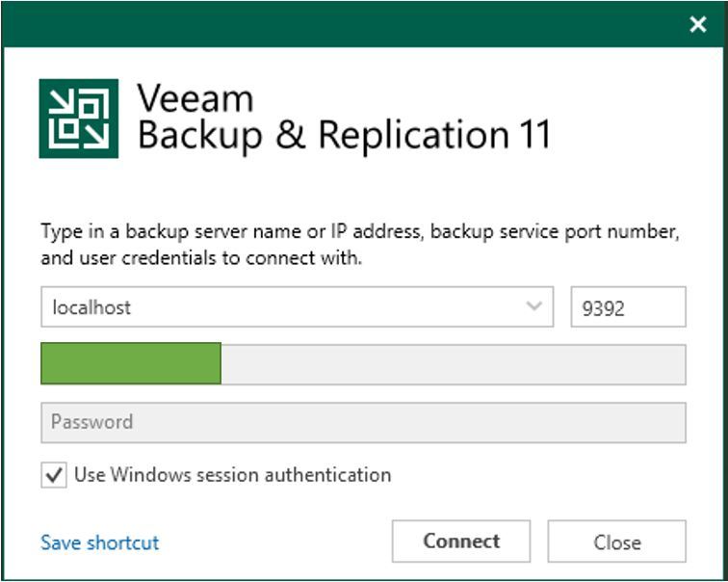This screenshot has width=728, height=582.
Task: Click the 'Use Windows session authentication' label
Action: click(232, 475)
